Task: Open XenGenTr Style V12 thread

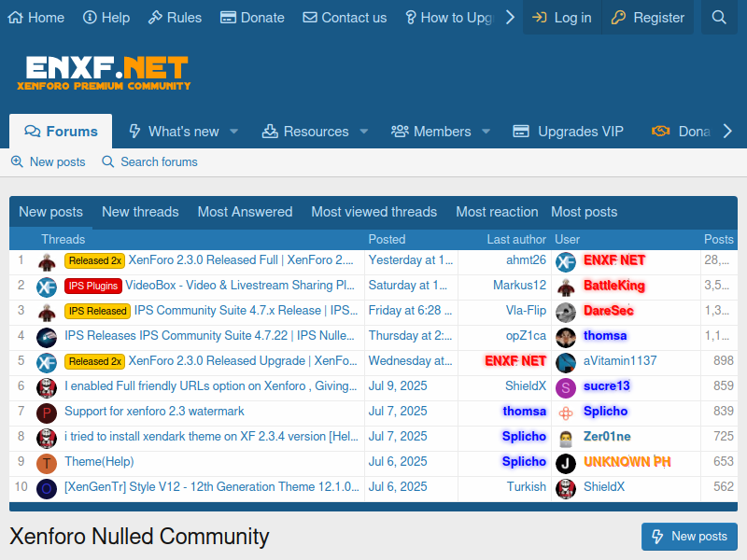Action: (x=212, y=487)
